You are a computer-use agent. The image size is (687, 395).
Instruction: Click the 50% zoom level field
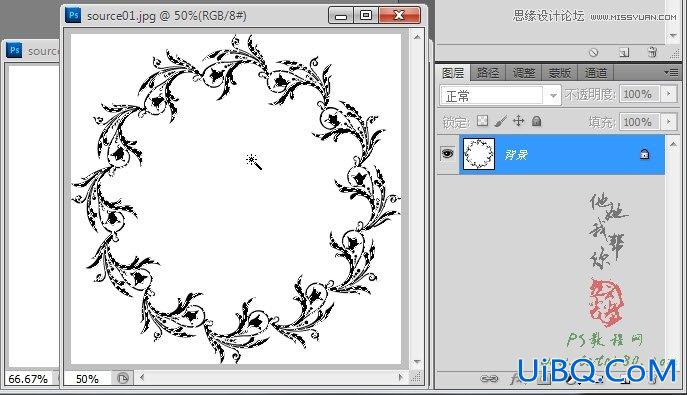(x=88, y=379)
